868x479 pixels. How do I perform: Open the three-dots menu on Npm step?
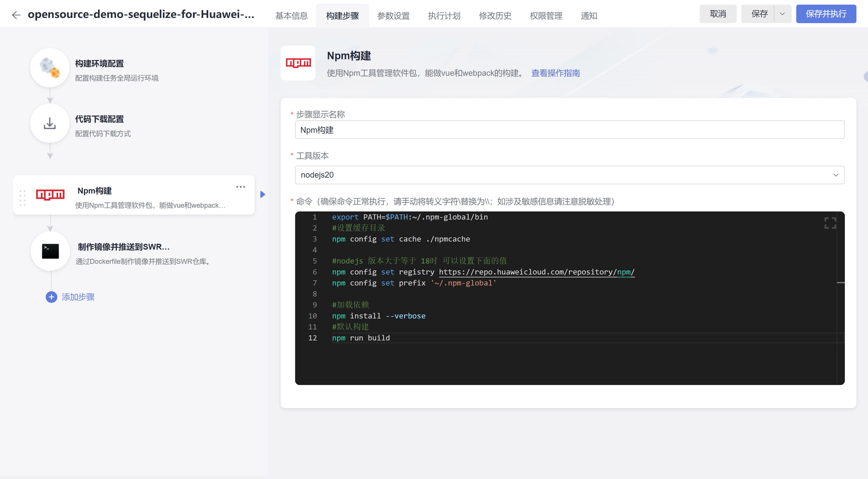(241, 187)
